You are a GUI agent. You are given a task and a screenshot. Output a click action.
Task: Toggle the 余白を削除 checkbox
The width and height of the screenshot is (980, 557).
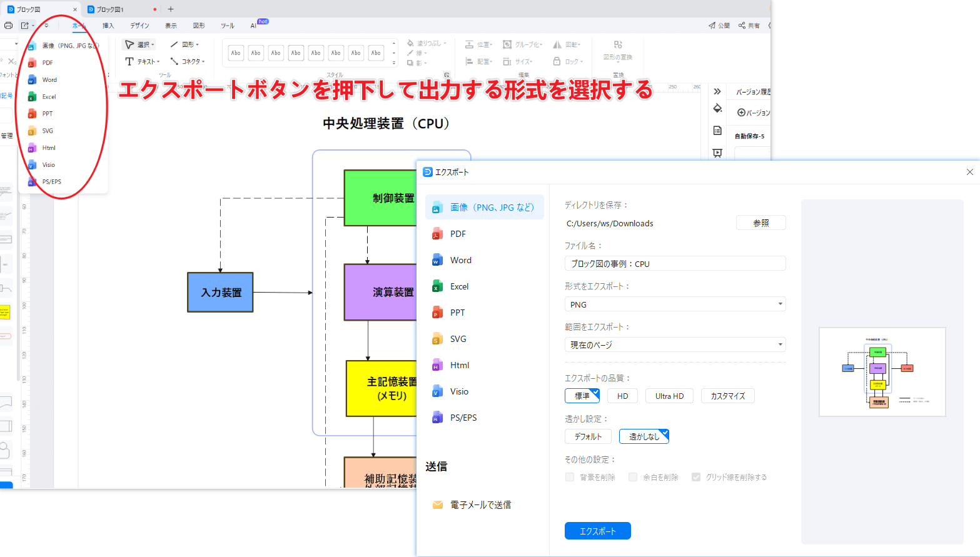coord(633,477)
